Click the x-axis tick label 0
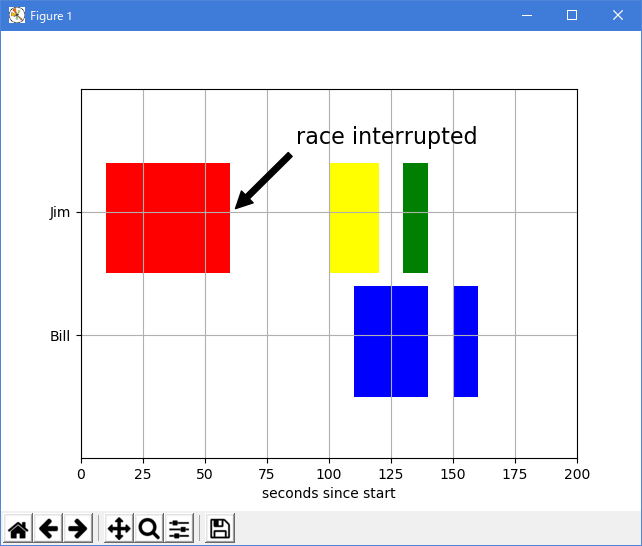 (x=81, y=474)
